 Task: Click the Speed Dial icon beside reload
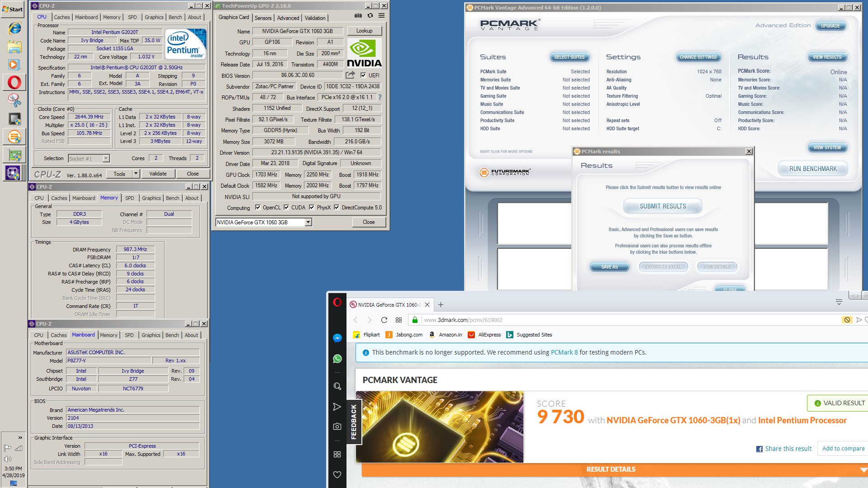tap(398, 320)
